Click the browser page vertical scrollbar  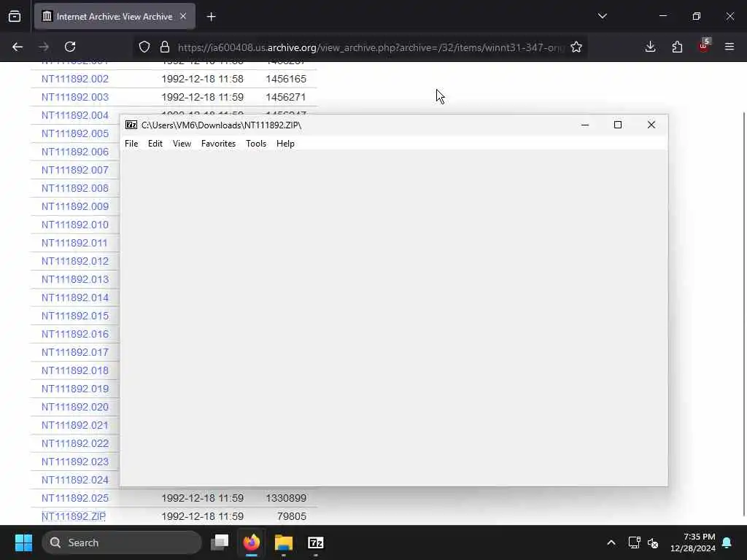pos(743,314)
